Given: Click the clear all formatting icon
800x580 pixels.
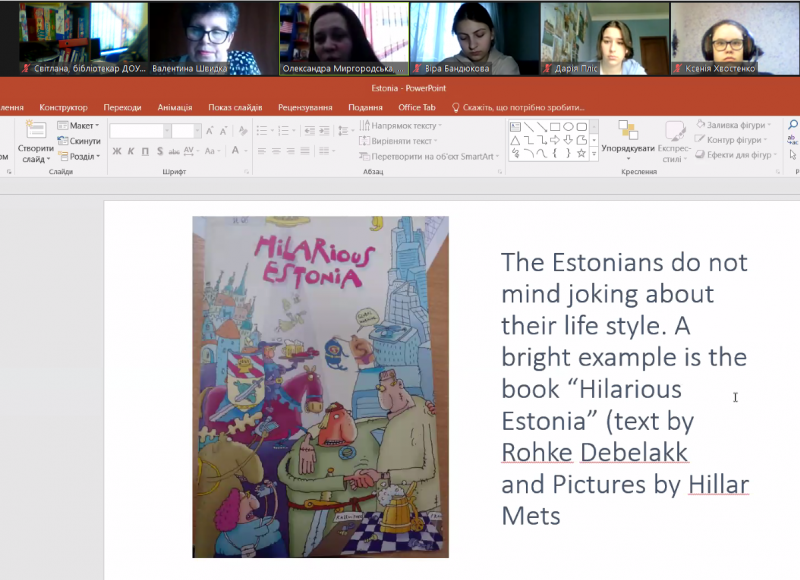Looking at the screenshot, I should tap(243, 131).
